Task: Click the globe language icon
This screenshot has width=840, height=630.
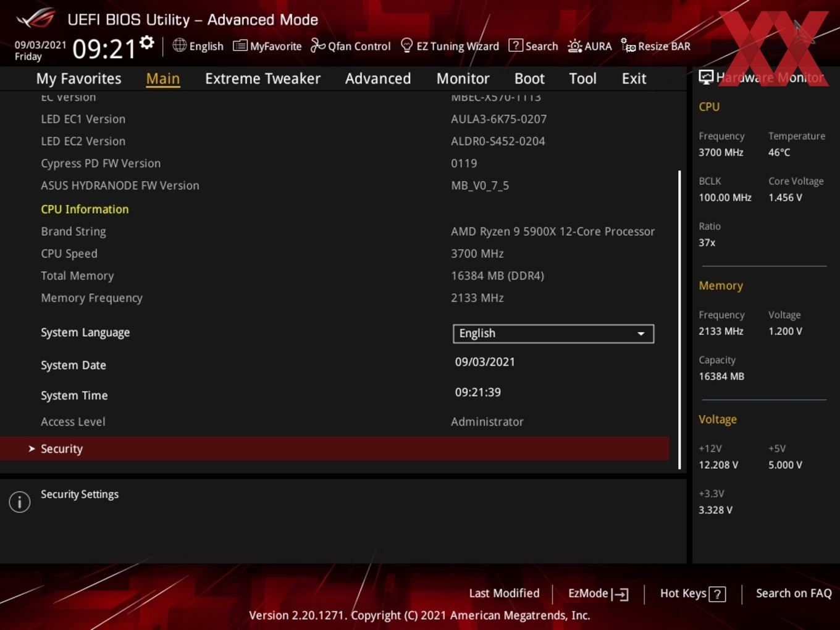Action: 179,45
